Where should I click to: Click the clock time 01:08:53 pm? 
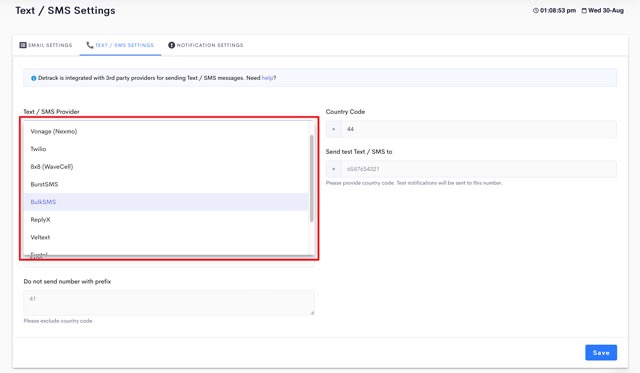click(x=558, y=11)
